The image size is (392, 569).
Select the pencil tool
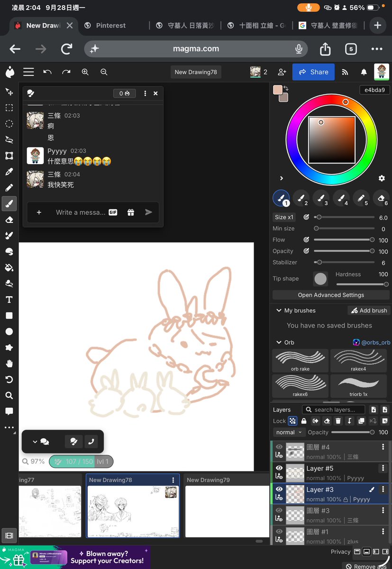pos(9,188)
